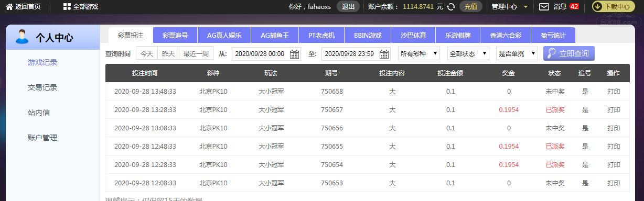Open the 消息 envelope icon
Screen dimensions: 644x201
[544, 7]
